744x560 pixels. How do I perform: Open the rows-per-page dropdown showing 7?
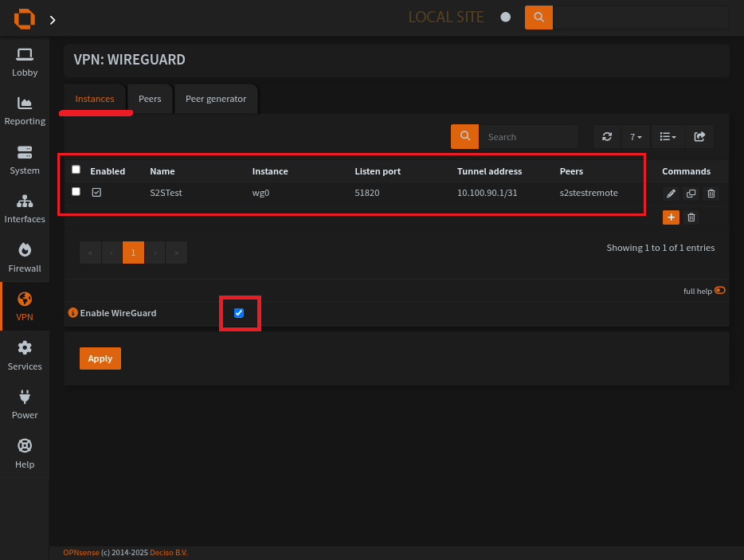pyautogui.click(x=636, y=137)
